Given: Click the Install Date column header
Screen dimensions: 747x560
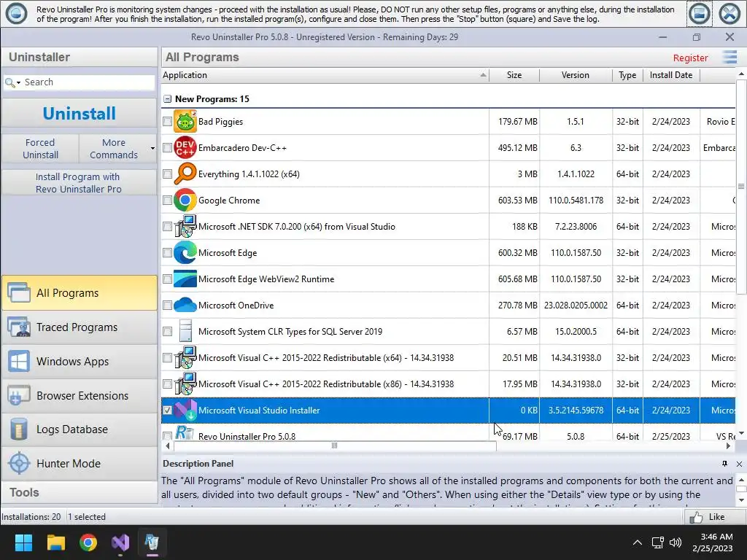Looking at the screenshot, I should (671, 75).
